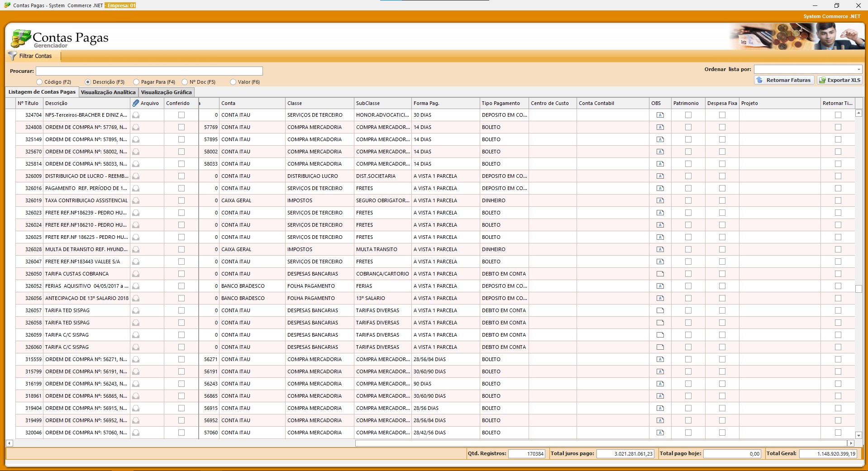The width and height of the screenshot is (868, 471).
Task: Open the Visualização Gráfica tab
Action: tap(166, 92)
